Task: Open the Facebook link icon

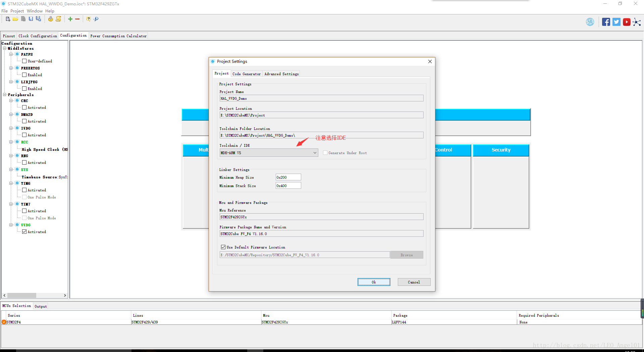Action: pyautogui.click(x=606, y=22)
